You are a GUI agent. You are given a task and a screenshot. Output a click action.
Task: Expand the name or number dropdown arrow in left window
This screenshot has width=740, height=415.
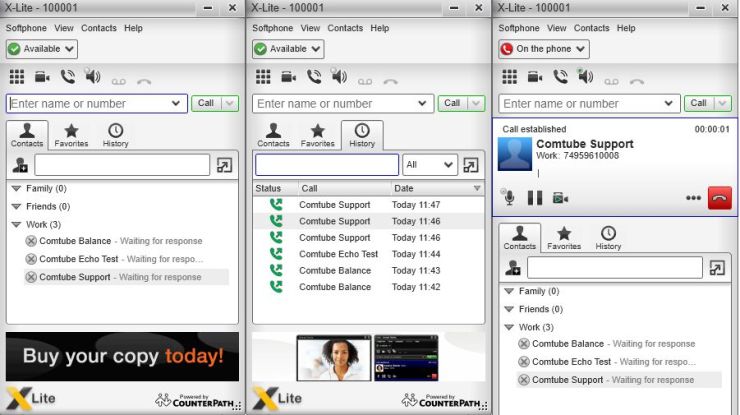pos(176,103)
